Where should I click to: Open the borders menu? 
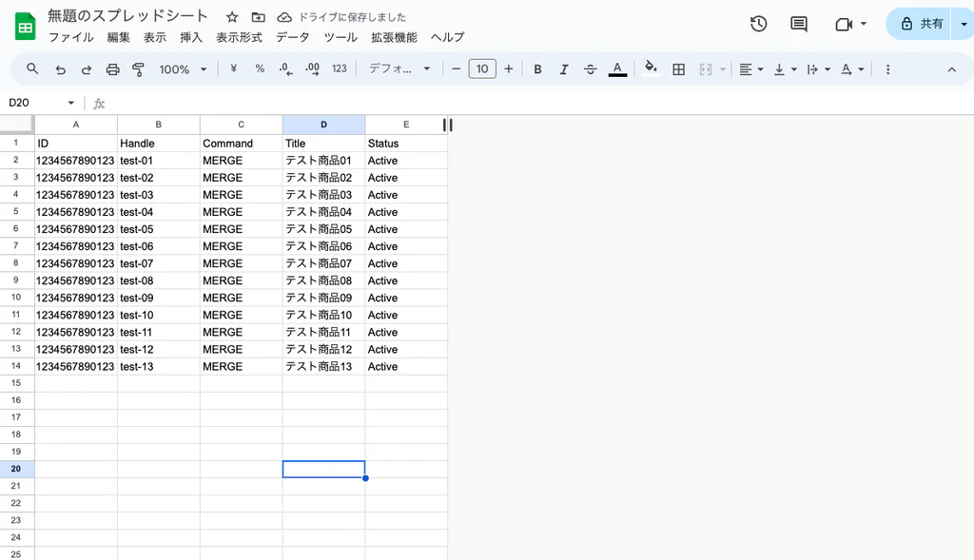679,69
